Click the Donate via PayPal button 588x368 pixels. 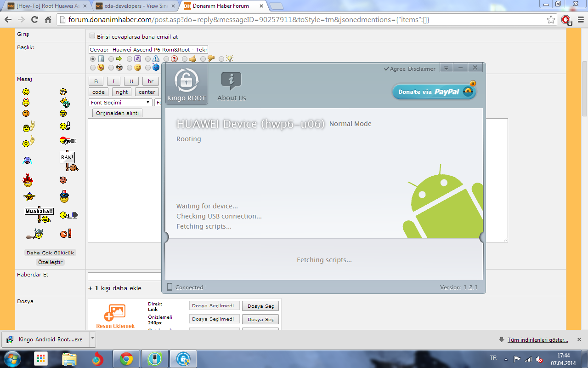(434, 92)
